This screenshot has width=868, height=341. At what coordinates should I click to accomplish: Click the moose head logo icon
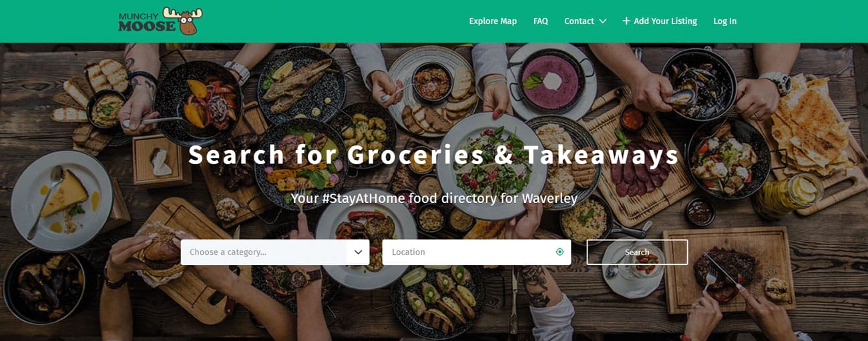183,21
